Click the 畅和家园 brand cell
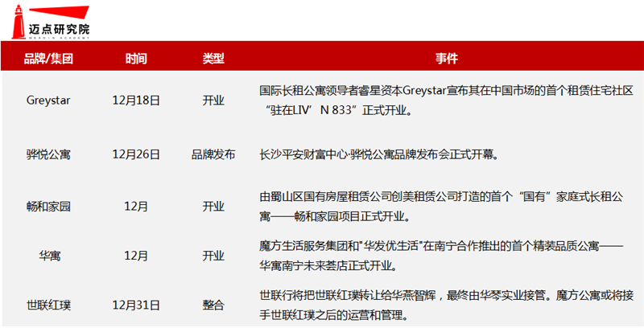The height and width of the screenshot is (328, 644). coord(48,207)
